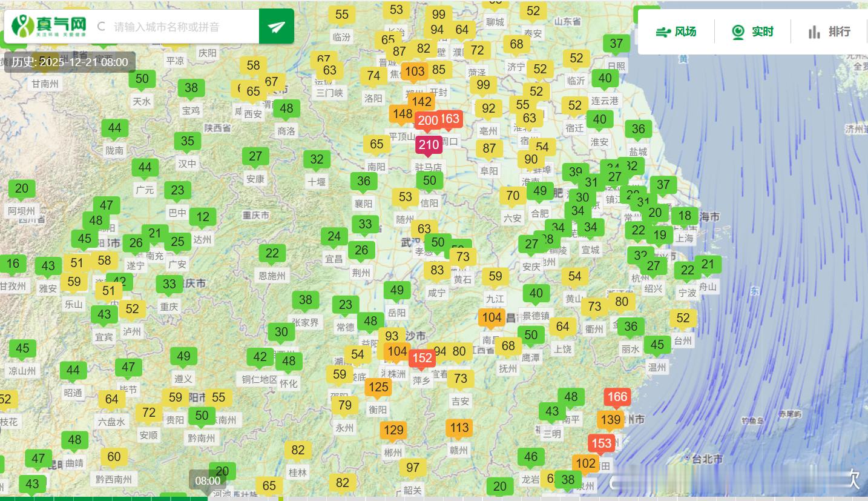
Task: Click the 129 AQI marker above 郴州
Action: click(393, 430)
